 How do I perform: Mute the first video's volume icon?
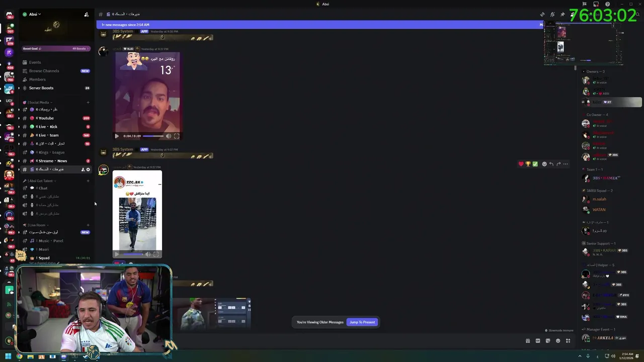(169, 136)
